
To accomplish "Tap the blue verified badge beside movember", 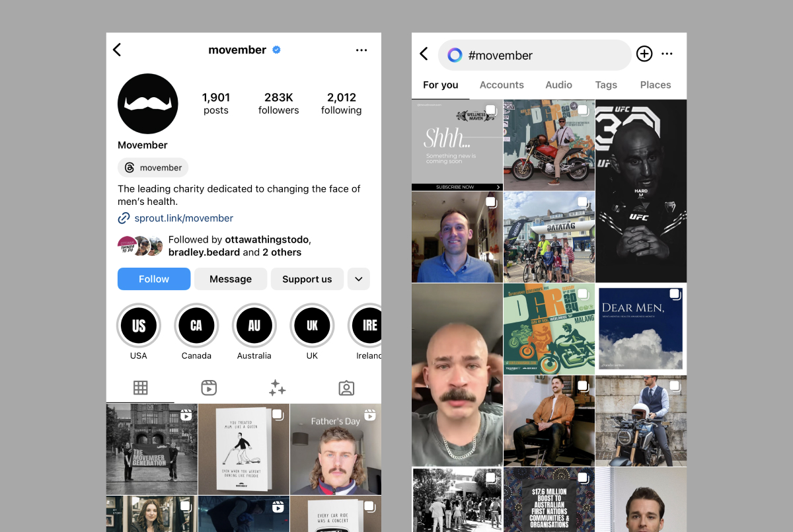I will point(277,50).
